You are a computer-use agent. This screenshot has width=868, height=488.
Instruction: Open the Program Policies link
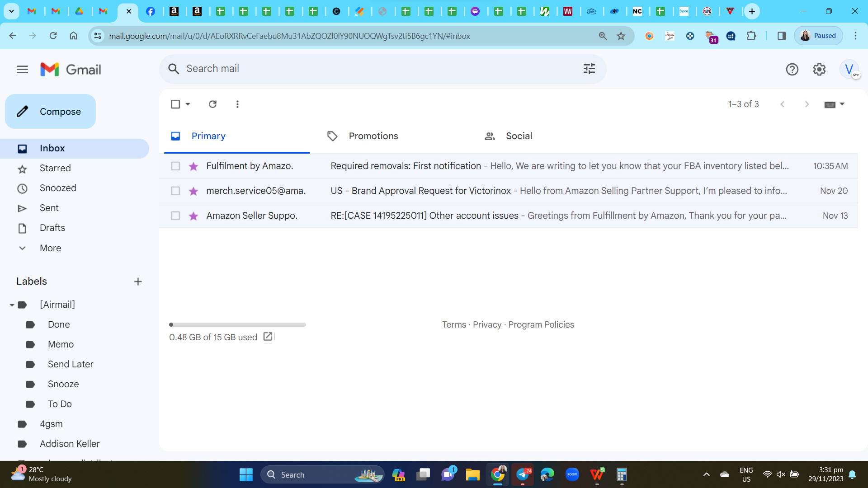(541, 325)
